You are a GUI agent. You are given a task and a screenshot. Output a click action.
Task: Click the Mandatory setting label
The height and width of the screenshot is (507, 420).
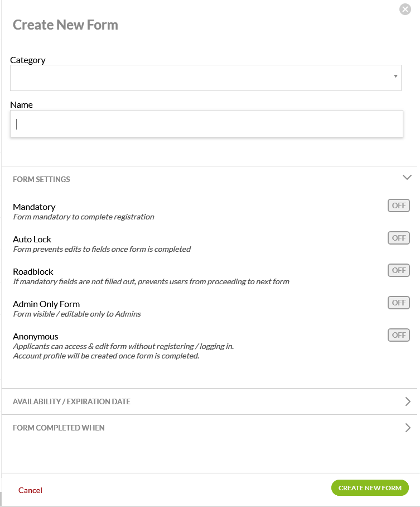[x=34, y=207]
